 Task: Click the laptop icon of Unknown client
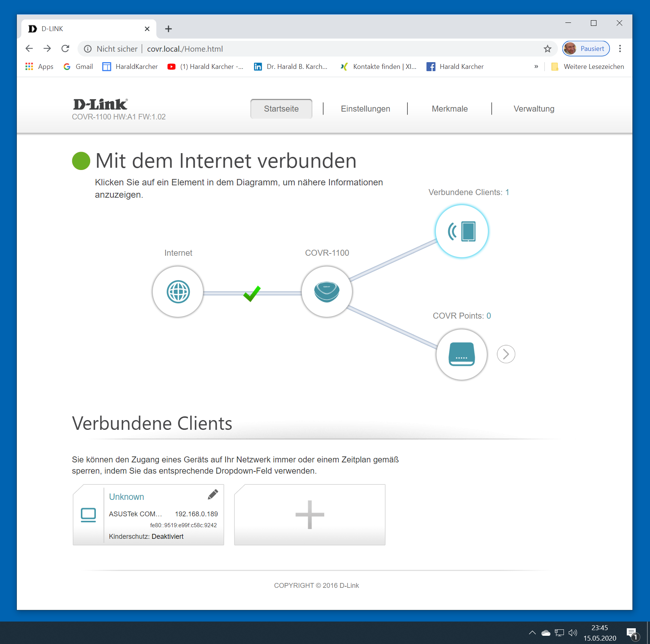coord(88,515)
